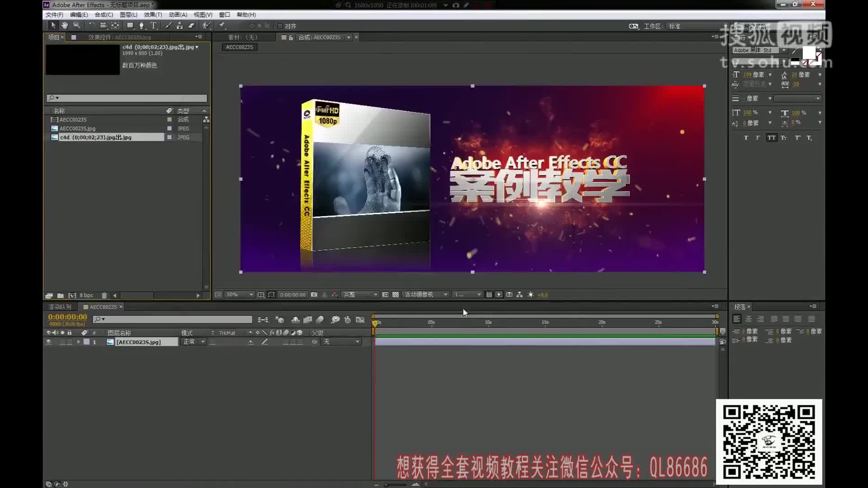Select the Rectangle shape tool
Viewport: 868px width, 488px height.
tap(130, 25)
